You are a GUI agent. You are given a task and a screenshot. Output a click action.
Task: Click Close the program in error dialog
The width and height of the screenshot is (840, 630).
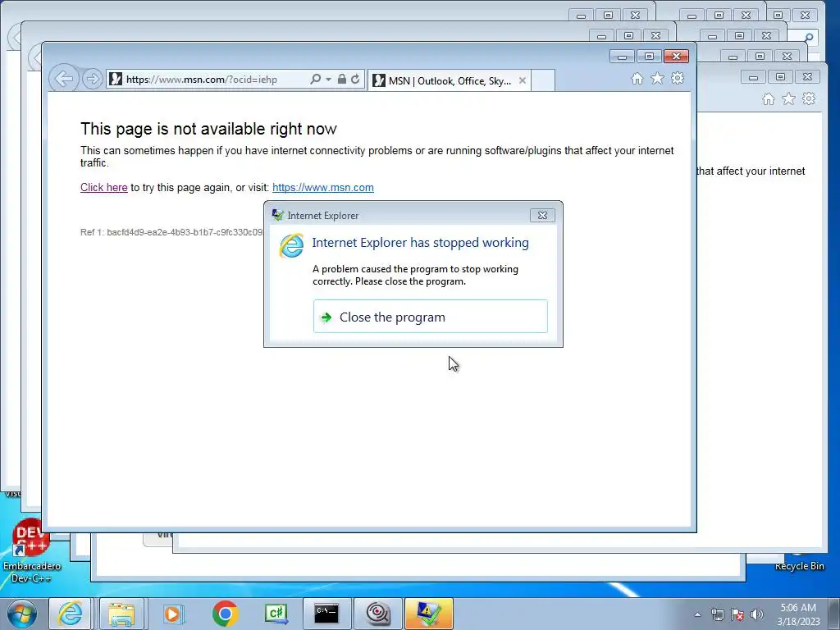pos(430,317)
